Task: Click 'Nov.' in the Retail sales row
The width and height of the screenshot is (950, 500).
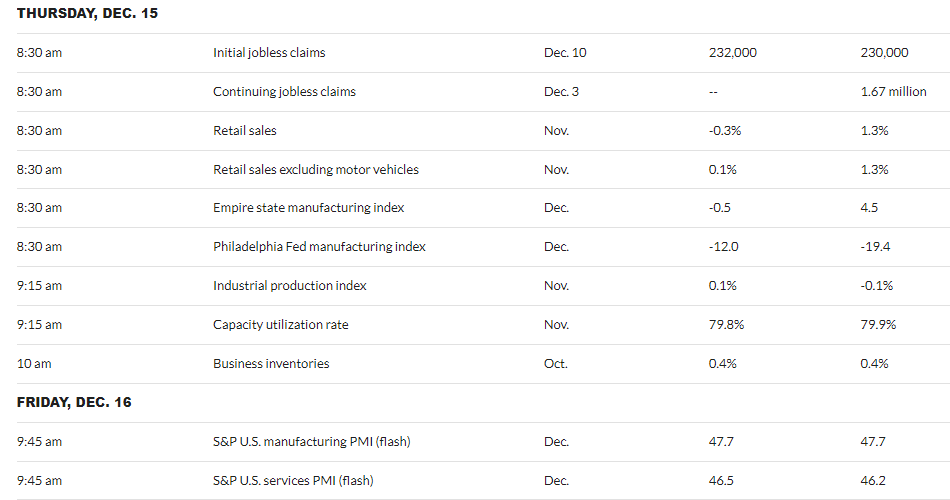Action: pyautogui.click(x=556, y=130)
